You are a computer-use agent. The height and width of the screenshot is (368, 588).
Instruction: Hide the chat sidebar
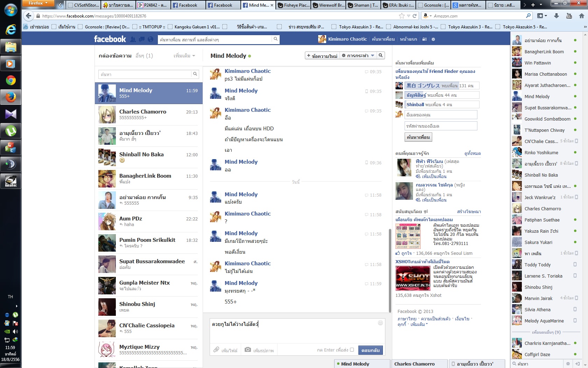point(577,364)
